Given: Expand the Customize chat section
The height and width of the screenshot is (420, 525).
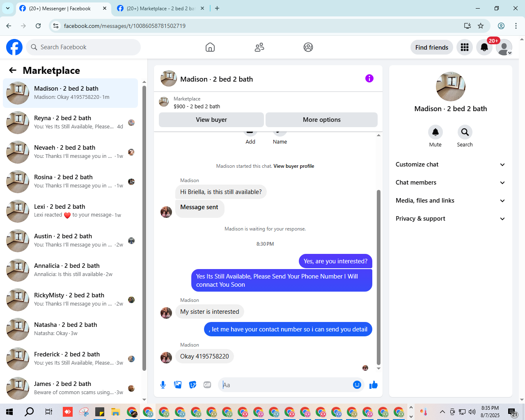Looking at the screenshot, I should pyautogui.click(x=451, y=164).
